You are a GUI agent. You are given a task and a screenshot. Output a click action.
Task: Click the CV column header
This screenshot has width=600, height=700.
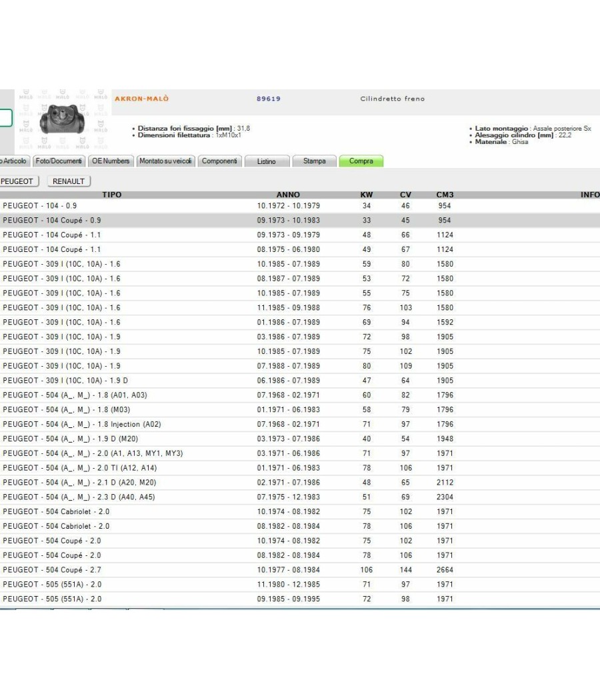tap(405, 195)
